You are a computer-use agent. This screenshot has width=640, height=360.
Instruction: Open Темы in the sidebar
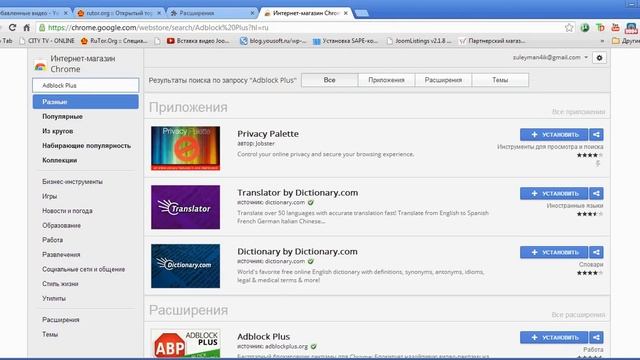50,334
